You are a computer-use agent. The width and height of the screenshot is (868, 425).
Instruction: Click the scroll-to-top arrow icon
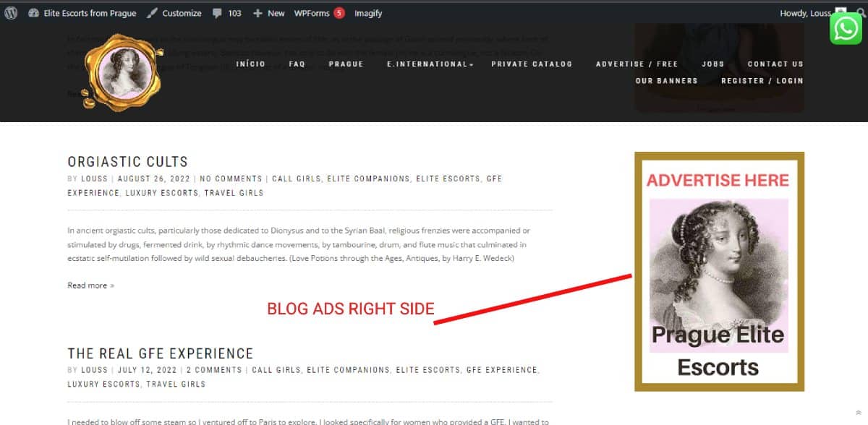859,413
